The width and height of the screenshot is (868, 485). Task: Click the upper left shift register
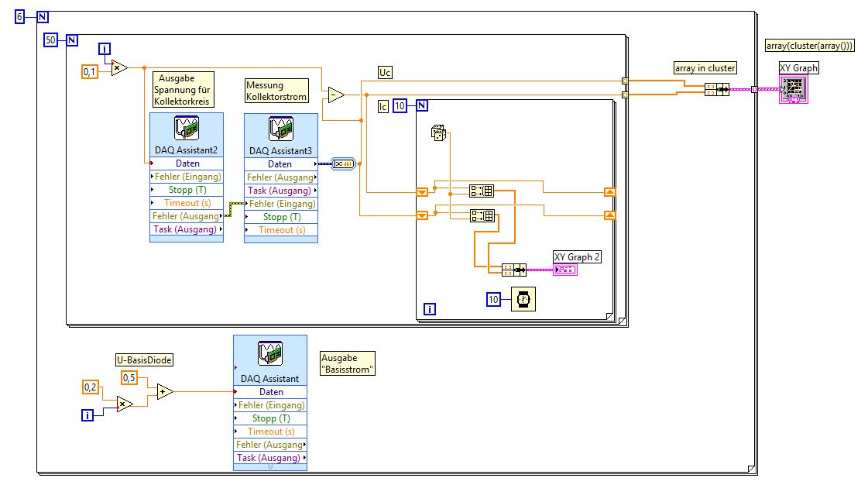coord(422,192)
